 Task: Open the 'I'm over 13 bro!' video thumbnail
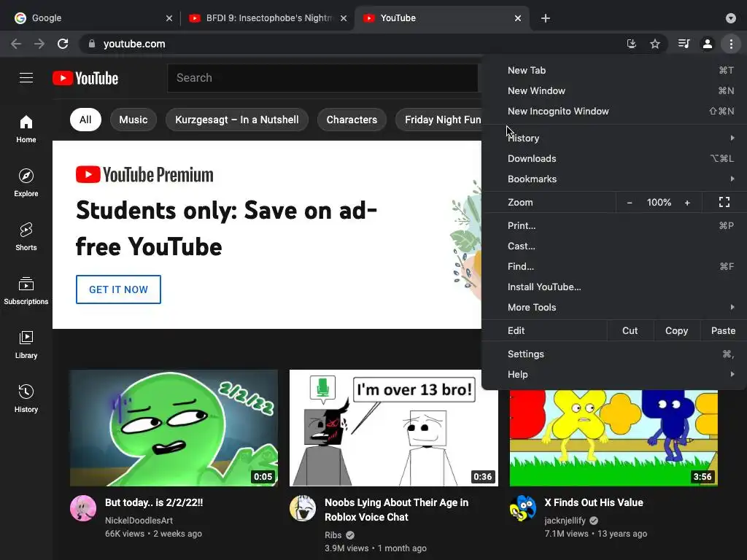393,428
